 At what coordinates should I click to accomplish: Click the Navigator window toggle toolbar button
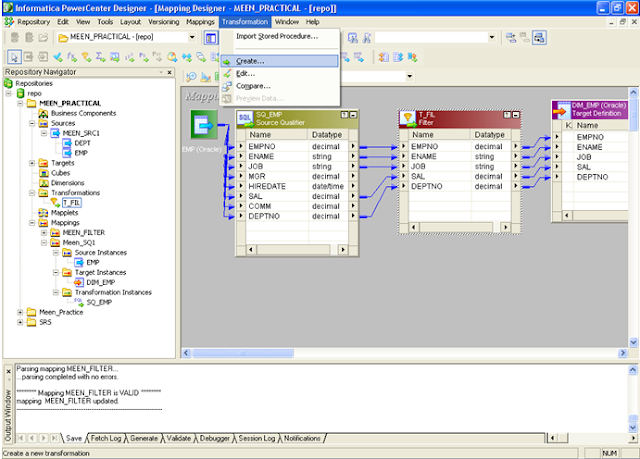[211, 38]
